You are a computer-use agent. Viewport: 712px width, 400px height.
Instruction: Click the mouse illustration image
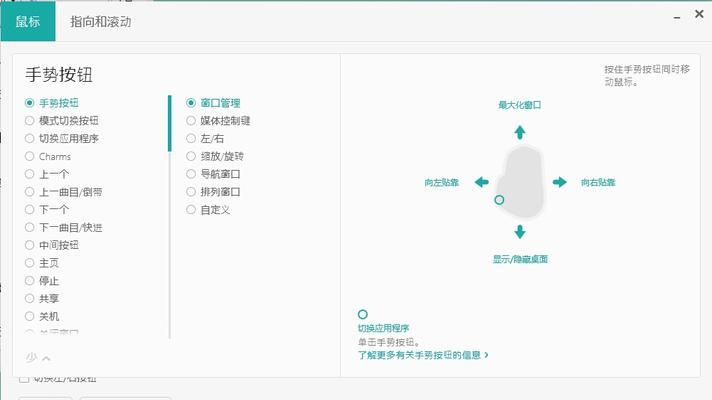click(x=520, y=182)
